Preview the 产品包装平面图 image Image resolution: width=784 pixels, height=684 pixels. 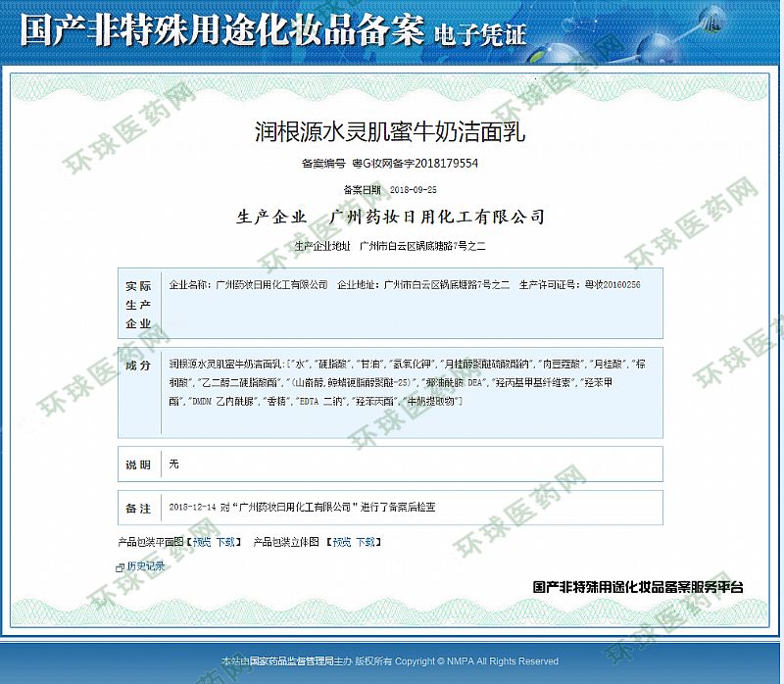201,541
